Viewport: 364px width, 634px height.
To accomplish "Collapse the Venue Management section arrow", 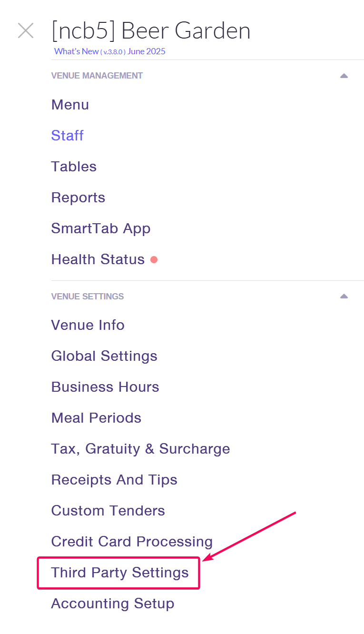I will pyautogui.click(x=344, y=76).
